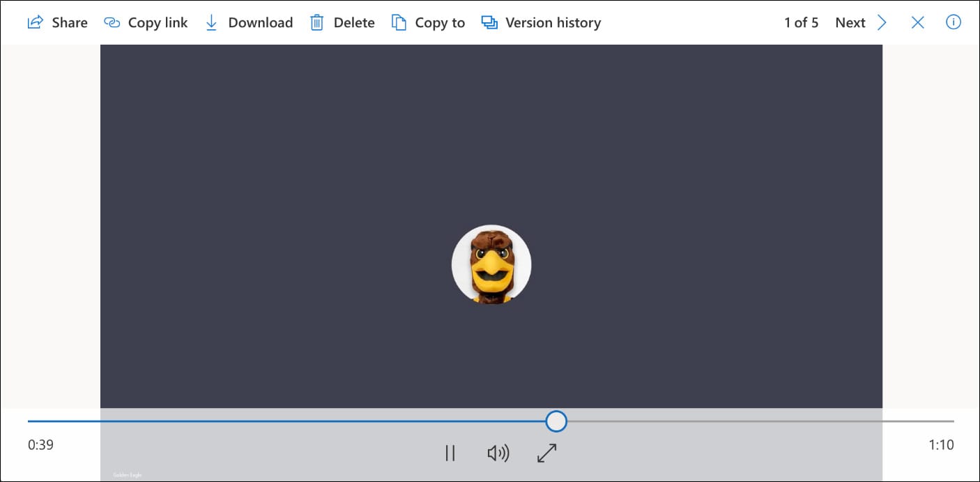This screenshot has height=482, width=980.
Task: Click the Download arrow icon
Action: click(212, 22)
